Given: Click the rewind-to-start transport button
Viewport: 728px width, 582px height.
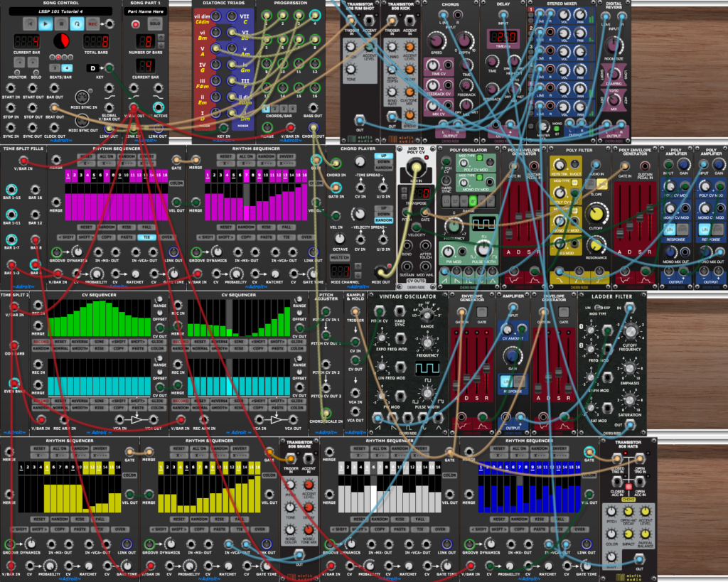Looking at the screenshot, I should (30, 23).
